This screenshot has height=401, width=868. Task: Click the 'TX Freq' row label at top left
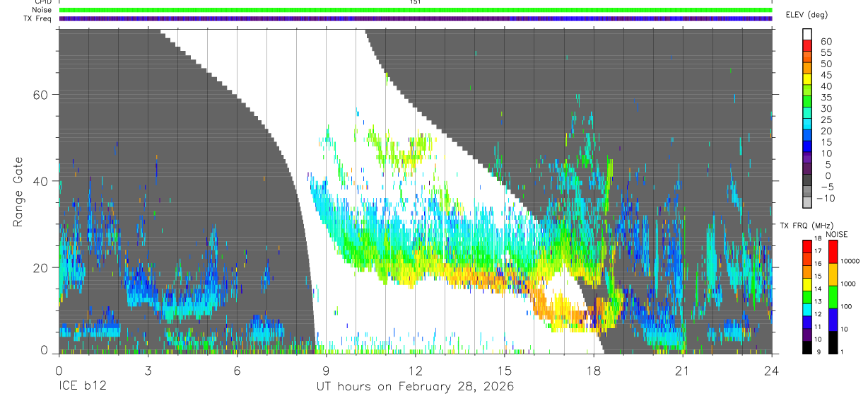tap(36, 18)
